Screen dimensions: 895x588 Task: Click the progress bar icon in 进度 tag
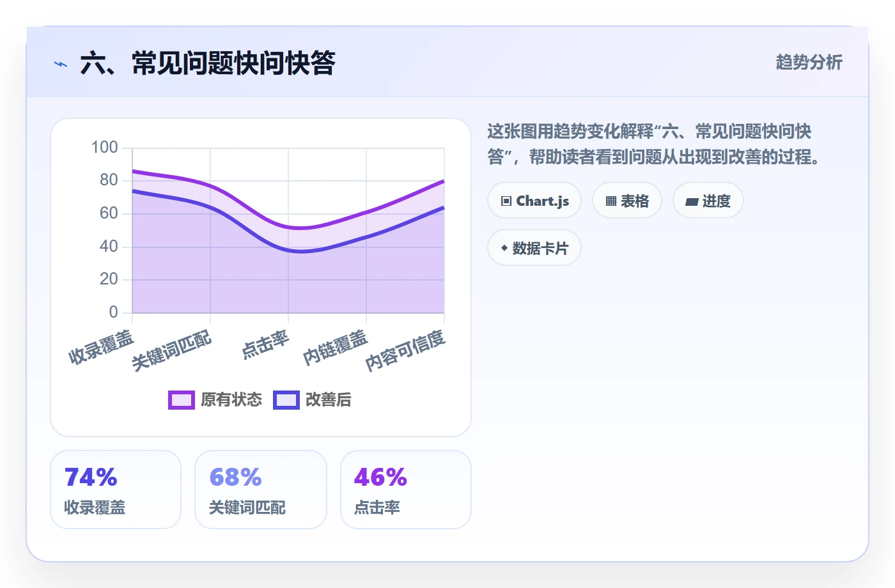coord(692,201)
